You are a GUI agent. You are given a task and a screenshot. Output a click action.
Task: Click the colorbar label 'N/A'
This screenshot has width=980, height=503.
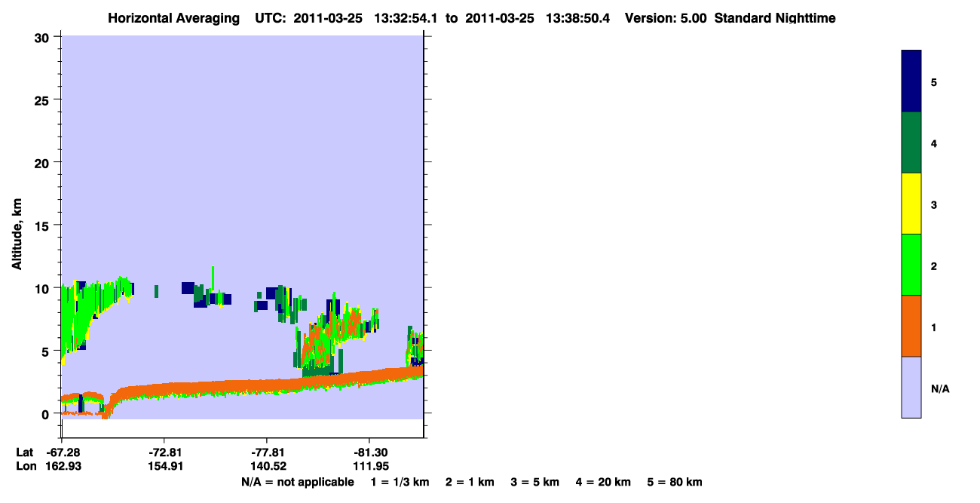(939, 389)
